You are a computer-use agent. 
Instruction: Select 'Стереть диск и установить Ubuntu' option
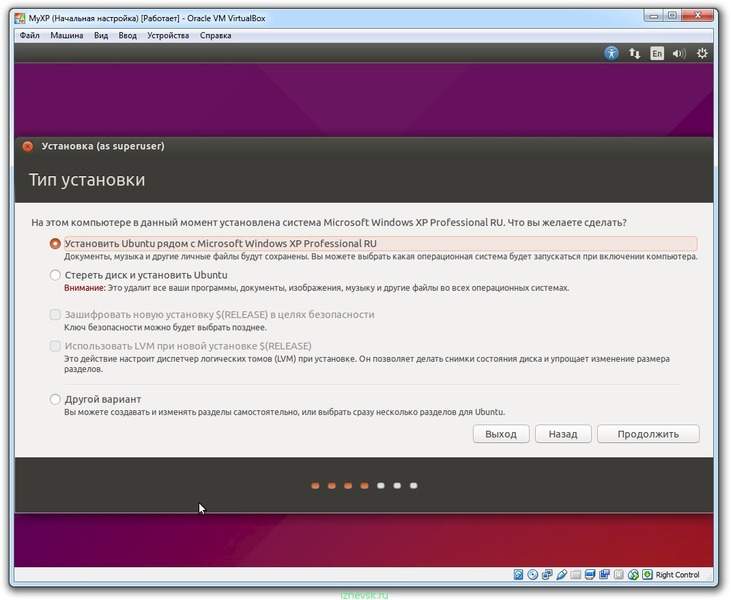pyautogui.click(x=55, y=275)
